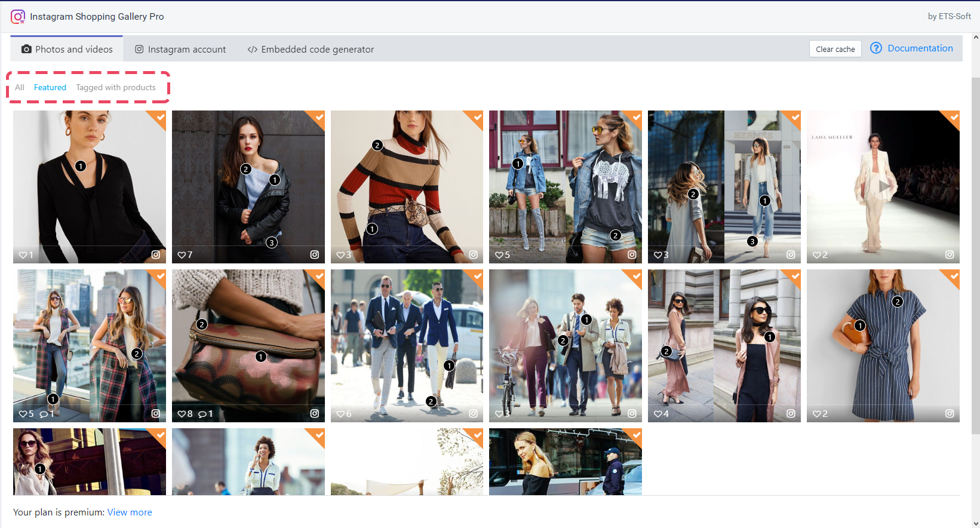Toggle featured check on camo bag photo
Viewport: 980px width, 528px height.
318,276
